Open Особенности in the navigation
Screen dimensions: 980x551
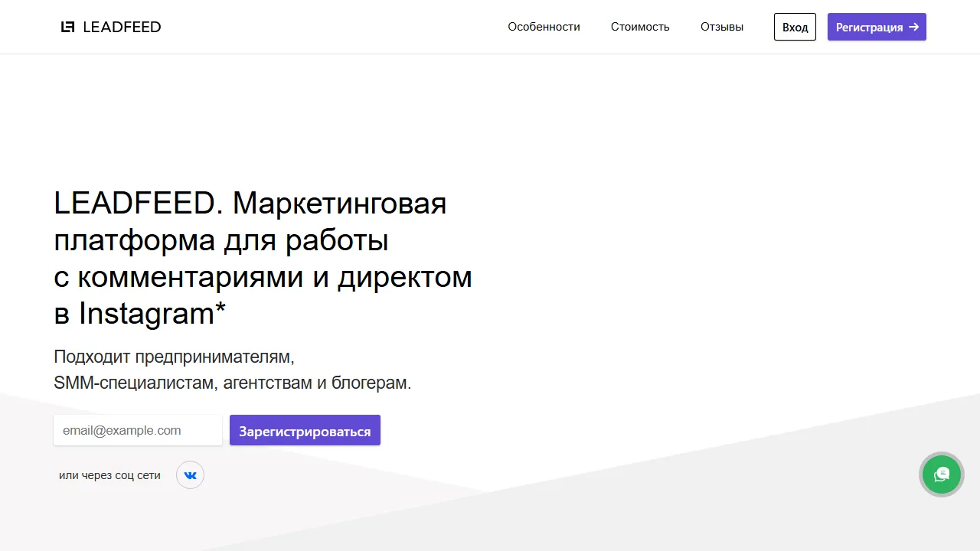click(544, 27)
